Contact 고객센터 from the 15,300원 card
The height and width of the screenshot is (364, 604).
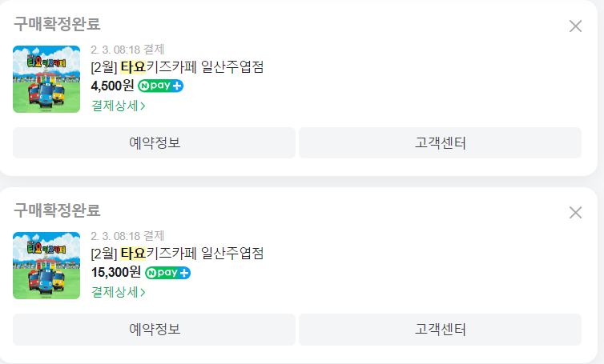point(440,330)
